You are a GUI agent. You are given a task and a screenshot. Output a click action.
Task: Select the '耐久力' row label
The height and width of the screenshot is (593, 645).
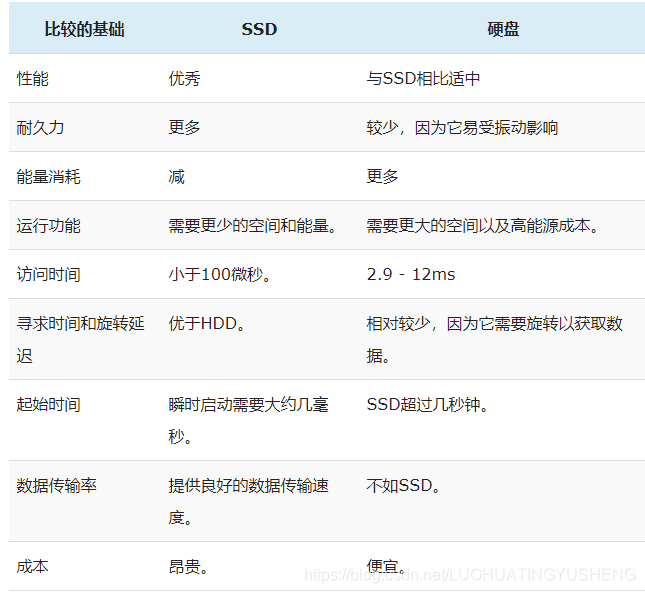pyautogui.click(x=40, y=127)
